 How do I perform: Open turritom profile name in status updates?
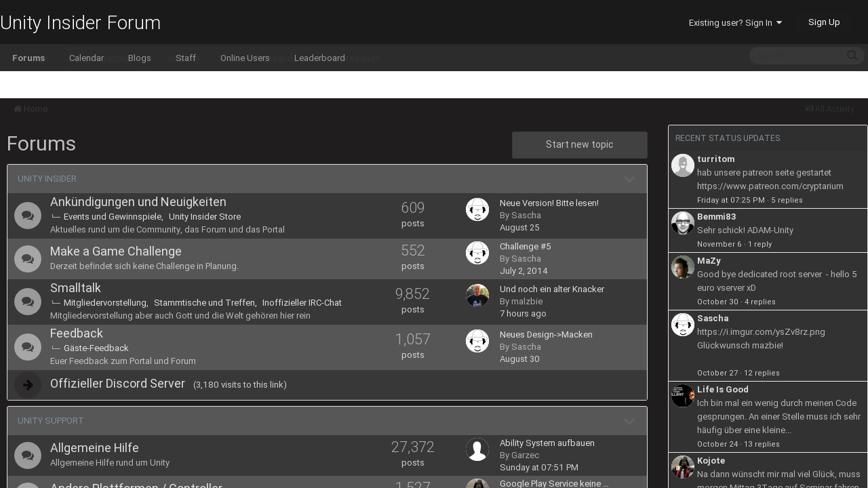point(716,159)
